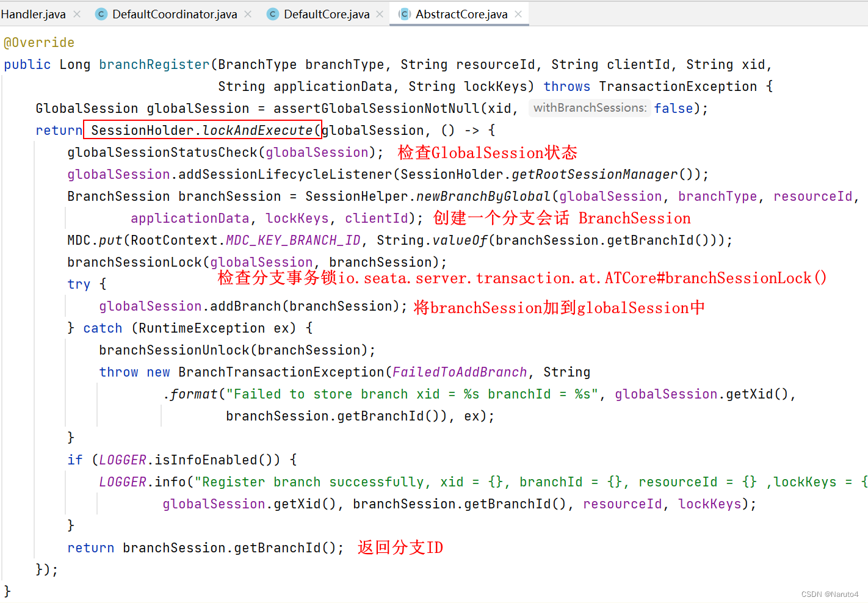Open the Handler.java tab
Viewport: 868px width, 603px height.
point(33,14)
